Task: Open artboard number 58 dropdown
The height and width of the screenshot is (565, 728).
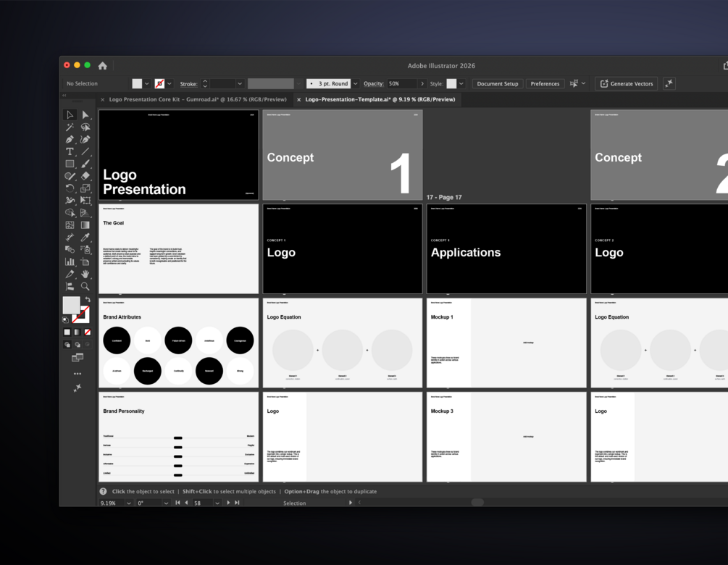Action: tap(217, 503)
